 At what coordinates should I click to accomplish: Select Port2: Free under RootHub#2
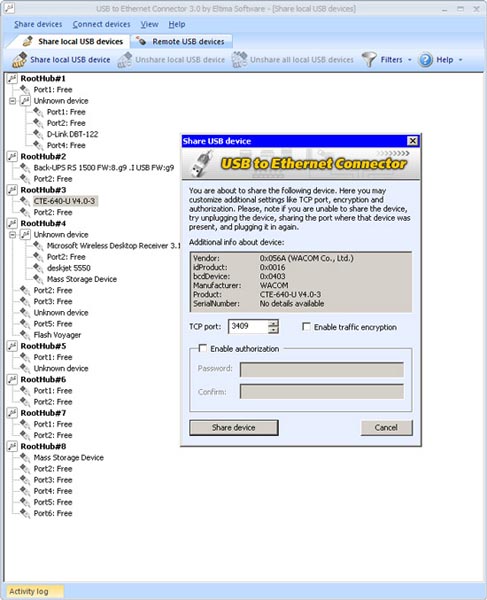point(53,179)
